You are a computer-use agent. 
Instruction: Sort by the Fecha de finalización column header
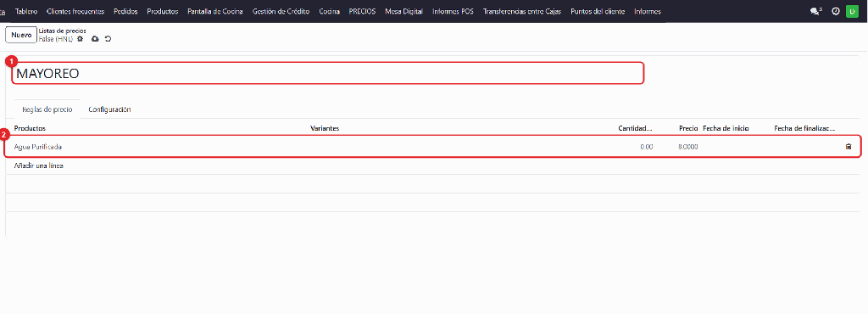coord(804,128)
